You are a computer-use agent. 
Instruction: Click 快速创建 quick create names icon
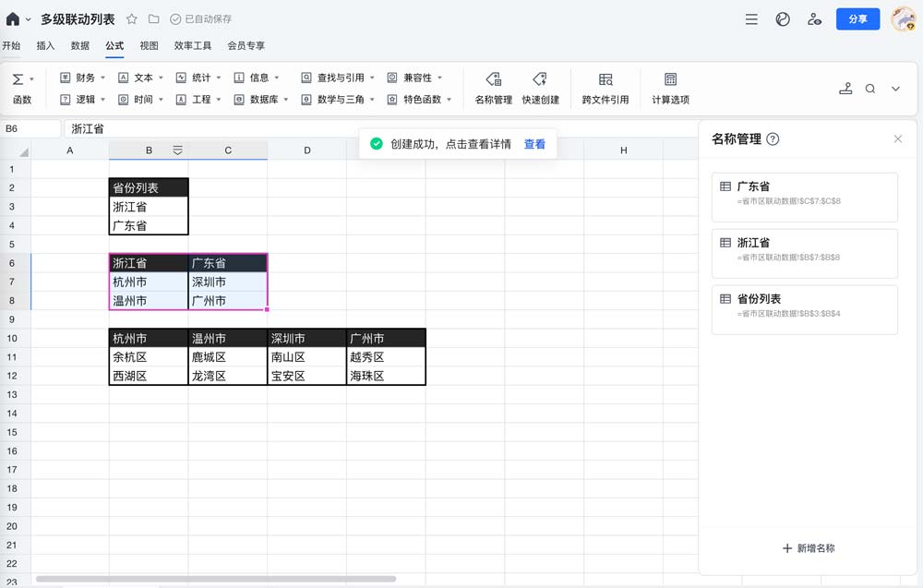pos(540,80)
